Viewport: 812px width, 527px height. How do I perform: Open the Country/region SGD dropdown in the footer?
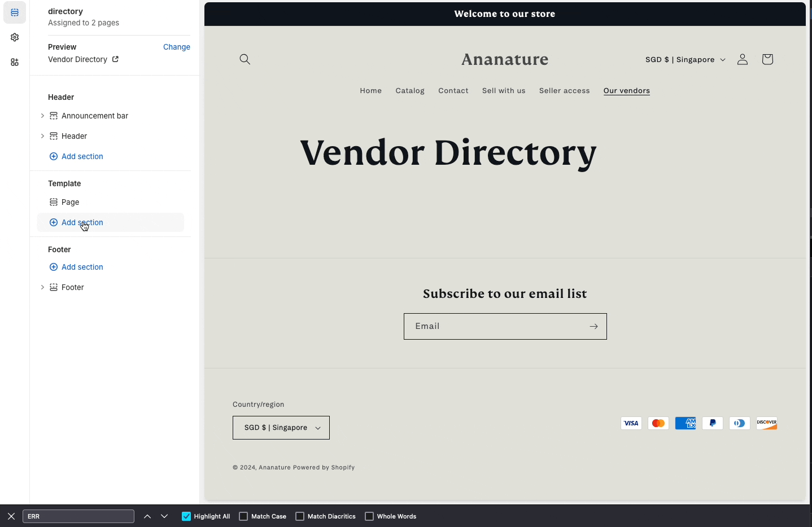[x=281, y=428]
